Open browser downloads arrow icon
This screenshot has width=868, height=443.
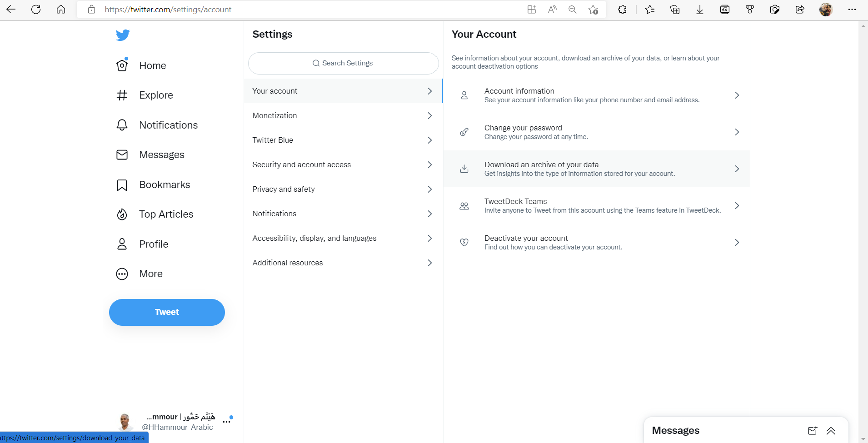[700, 10]
